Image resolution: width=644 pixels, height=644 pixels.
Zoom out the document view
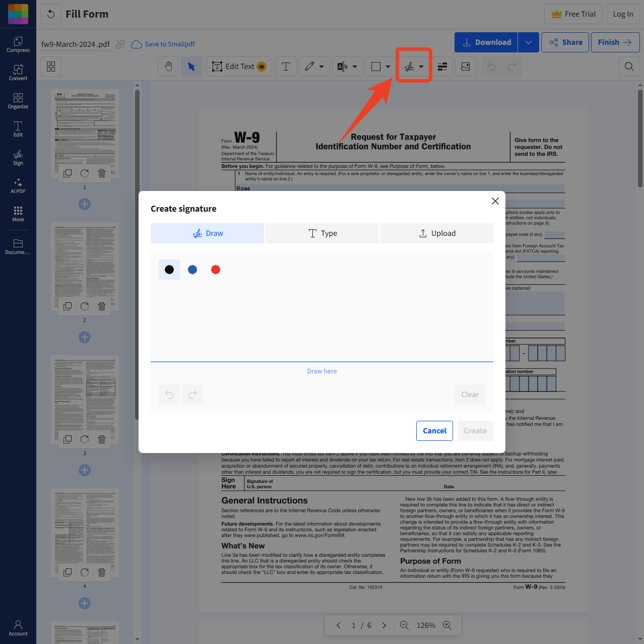(x=404, y=625)
